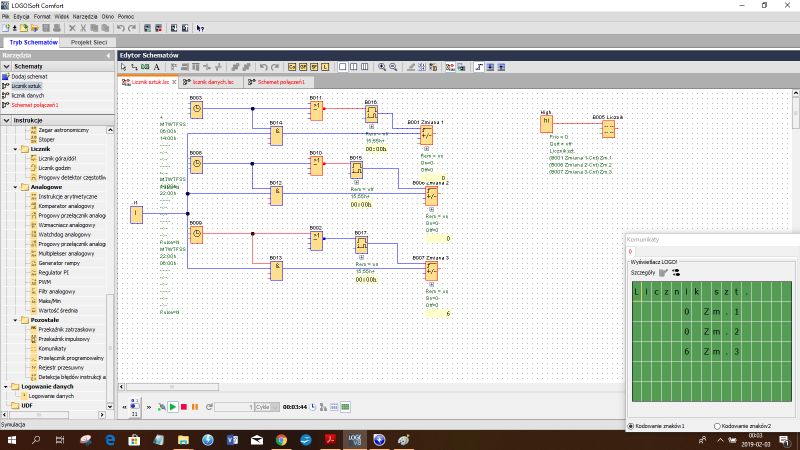
Task: Click Dodaj schemat in Schematy list
Action: 29,77
